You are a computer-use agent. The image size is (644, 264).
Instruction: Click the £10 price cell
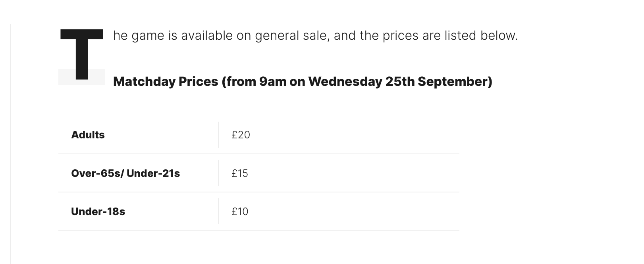coord(240,212)
